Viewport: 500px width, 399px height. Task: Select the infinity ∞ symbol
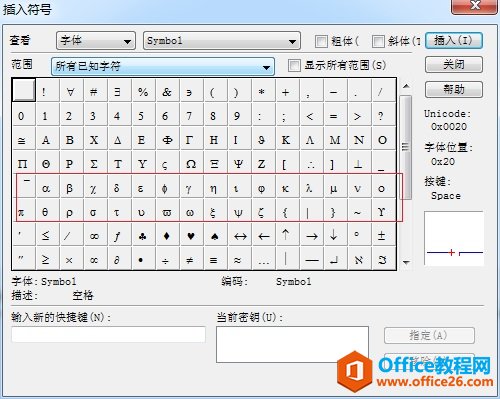pyautogui.click(x=94, y=236)
